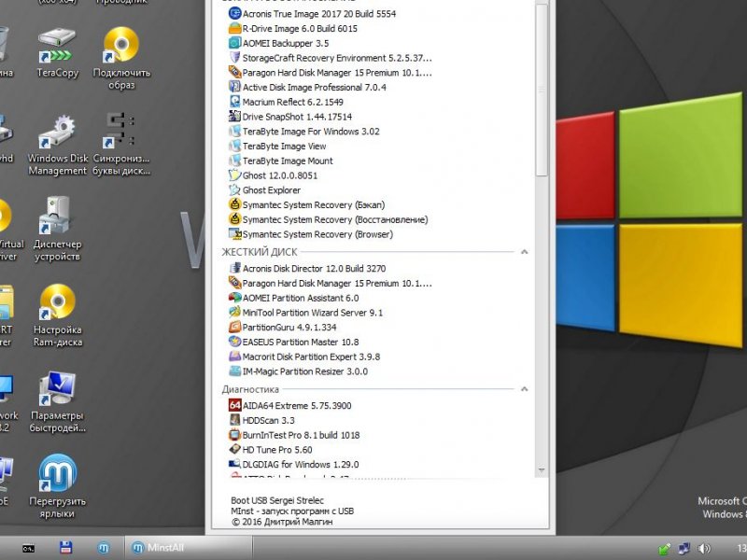This screenshot has height=560, width=747.
Task: Select Symantec System Recovery (Бэкап)
Action: click(307, 204)
